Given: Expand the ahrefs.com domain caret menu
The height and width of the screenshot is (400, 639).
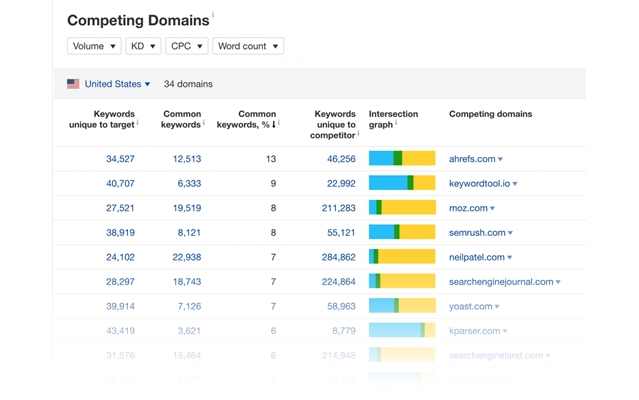Looking at the screenshot, I should 500,159.
